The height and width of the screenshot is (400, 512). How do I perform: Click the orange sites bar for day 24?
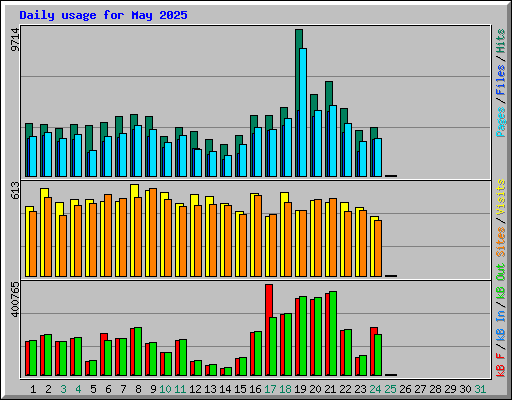pyautogui.click(x=378, y=248)
